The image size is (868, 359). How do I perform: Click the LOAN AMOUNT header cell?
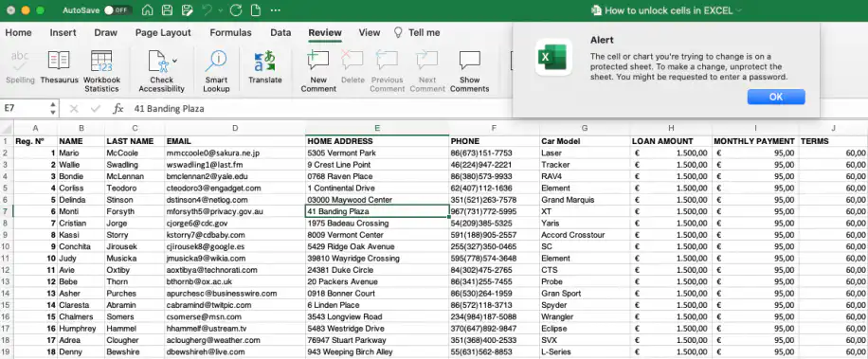coord(671,141)
